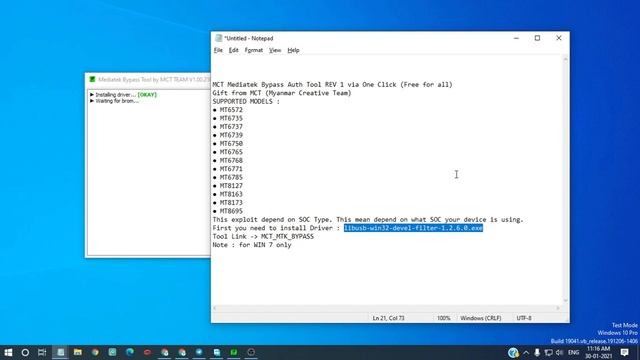Maximize the Notepad window
The image size is (640, 360).
[537, 38]
